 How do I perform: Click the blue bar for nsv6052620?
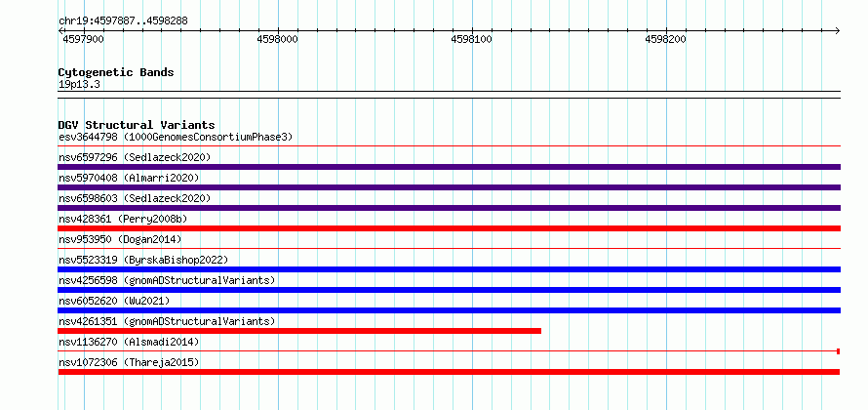point(449,310)
